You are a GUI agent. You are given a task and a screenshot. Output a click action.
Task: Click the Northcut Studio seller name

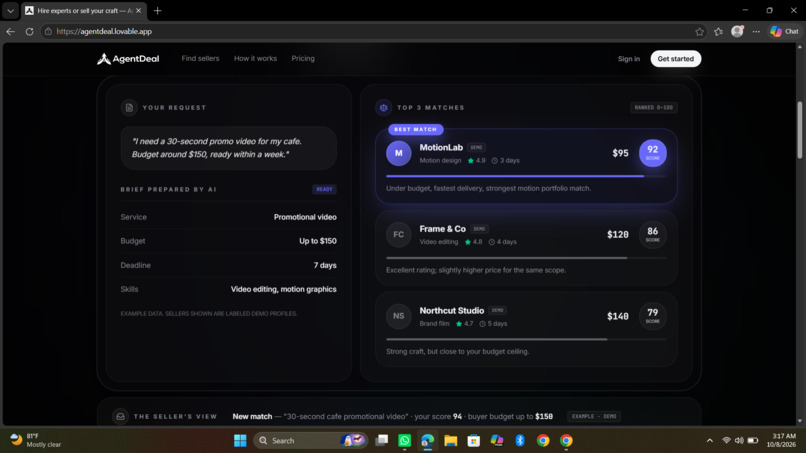(451, 311)
